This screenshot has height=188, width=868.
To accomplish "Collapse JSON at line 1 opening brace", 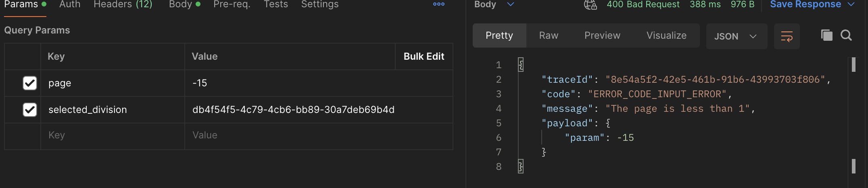I will pyautogui.click(x=521, y=65).
